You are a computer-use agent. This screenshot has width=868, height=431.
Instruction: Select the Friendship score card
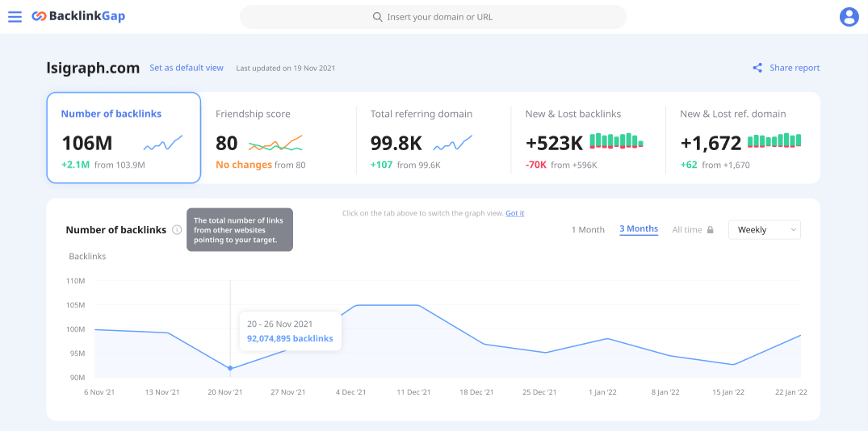(279, 138)
